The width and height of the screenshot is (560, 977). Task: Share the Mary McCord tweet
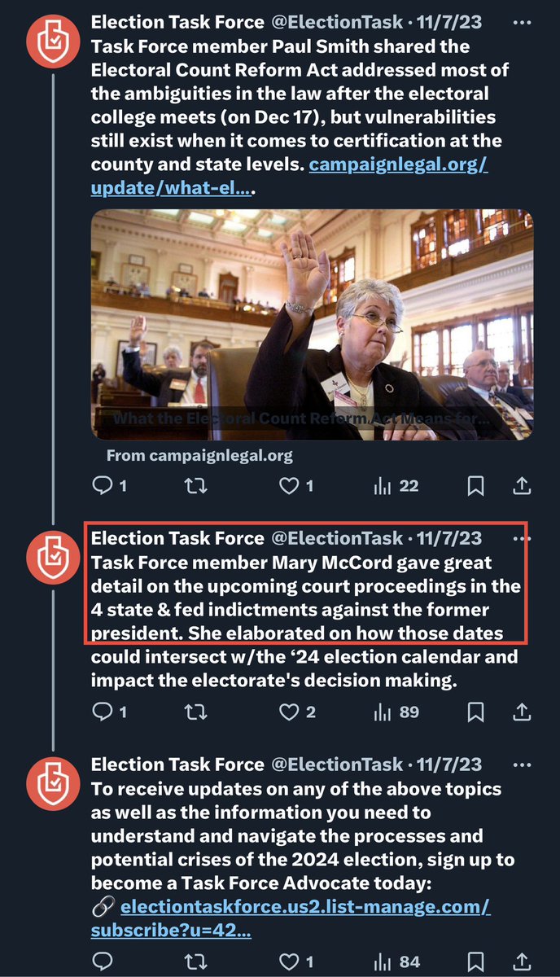point(523,712)
